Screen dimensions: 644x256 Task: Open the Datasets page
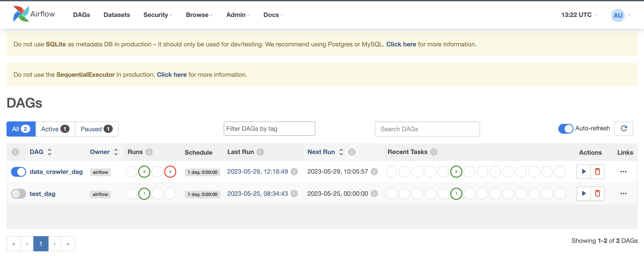(x=117, y=15)
